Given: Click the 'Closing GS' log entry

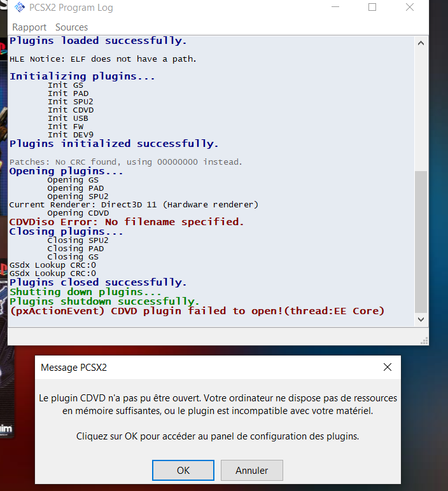Looking at the screenshot, I should 73,257.
